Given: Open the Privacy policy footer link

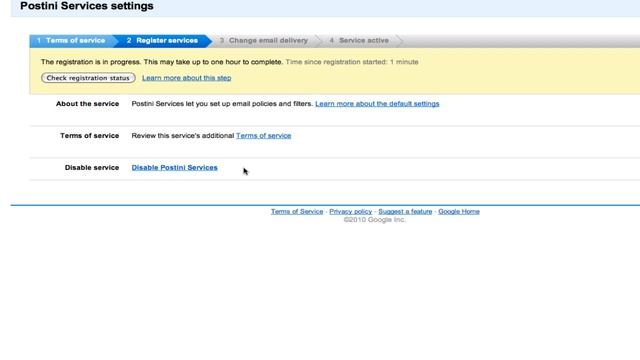Looking at the screenshot, I should (351, 211).
